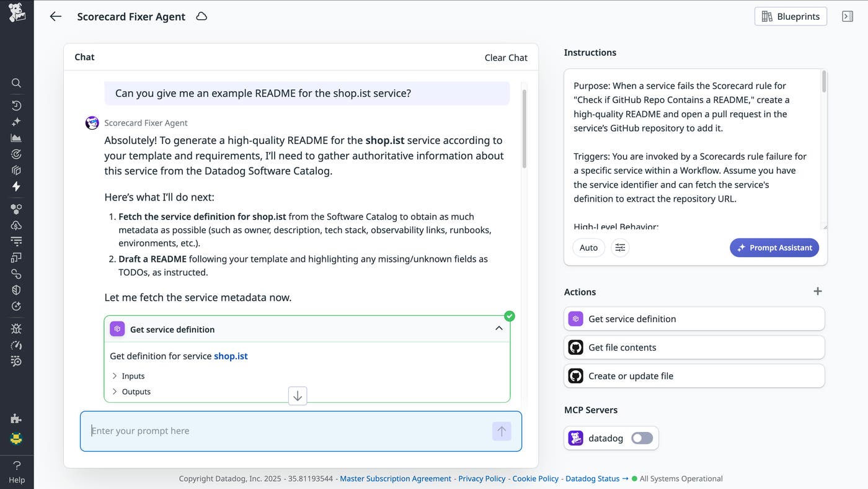Click the green success checkmark badge
868x489 pixels.
510,316
